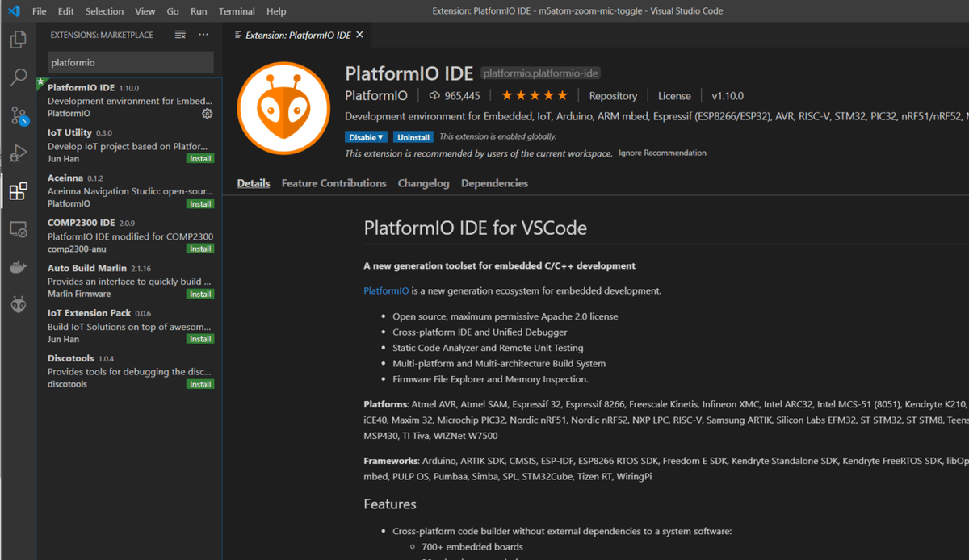Clear extensions search results icon
The image size is (969, 560).
tap(180, 35)
